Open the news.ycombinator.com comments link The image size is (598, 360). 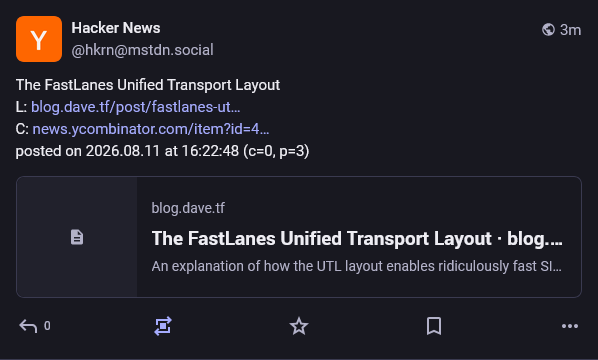(151, 129)
